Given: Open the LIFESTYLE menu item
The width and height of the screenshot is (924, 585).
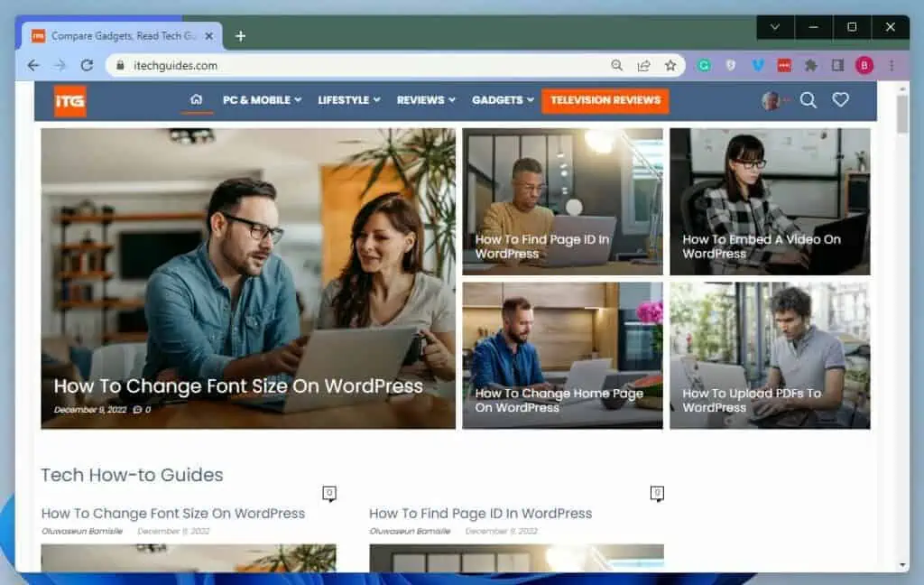Looking at the screenshot, I should click(344, 100).
